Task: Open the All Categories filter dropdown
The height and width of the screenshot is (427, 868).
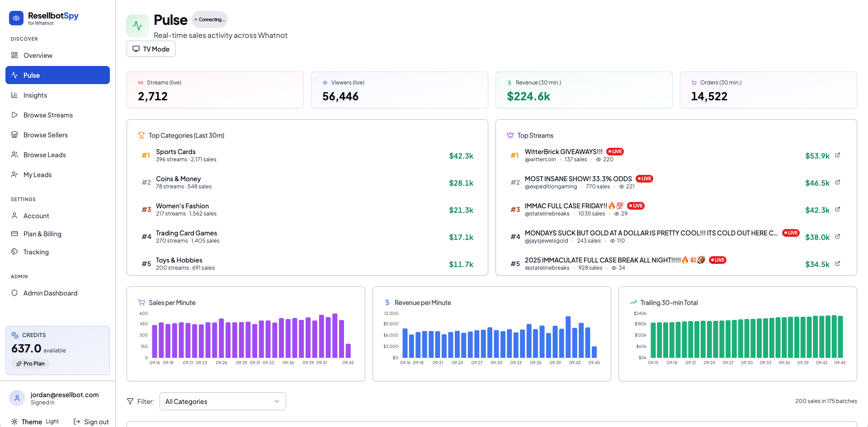Action: 222,401
